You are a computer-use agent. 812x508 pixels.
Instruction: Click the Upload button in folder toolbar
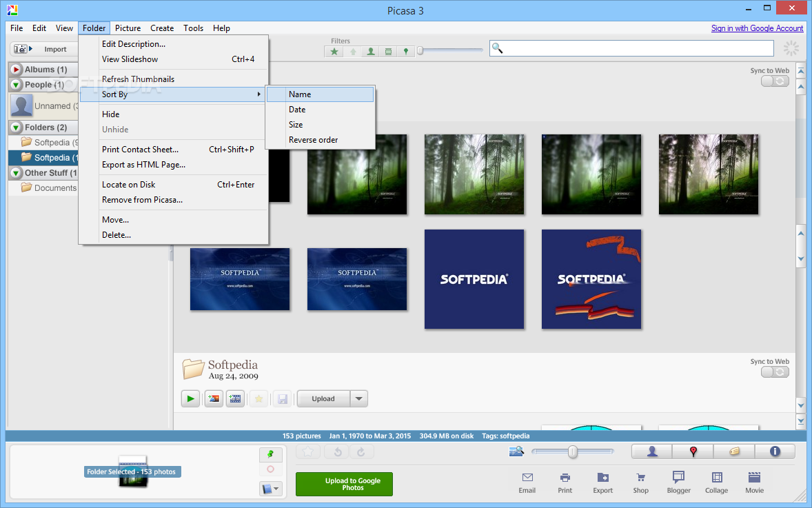tap(323, 398)
